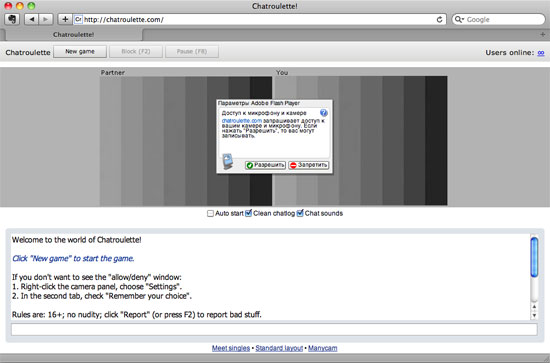The image size is (550, 363).
Task: Click chat log scroll down arrow
Action: 534,315
